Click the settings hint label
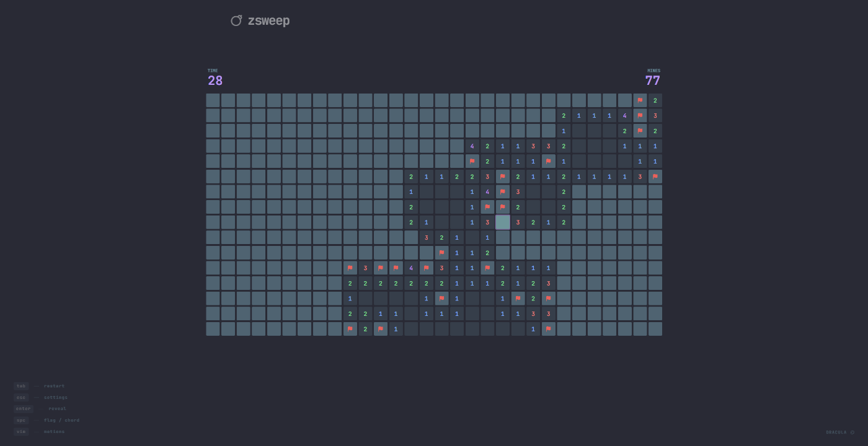The height and width of the screenshot is (446, 868). point(56,398)
